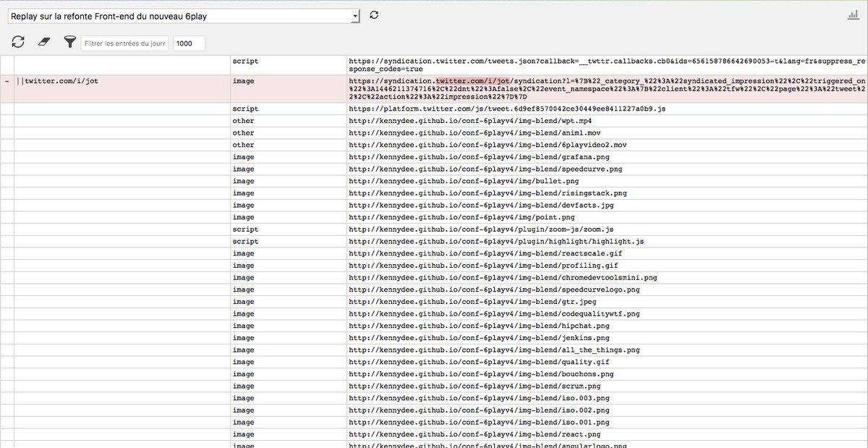Clear the logger with the eraser icon
868x448 pixels.
point(44,43)
